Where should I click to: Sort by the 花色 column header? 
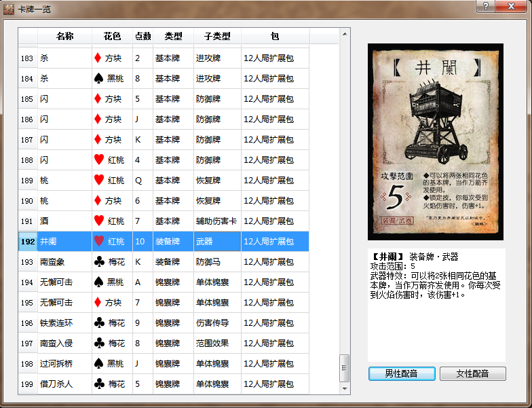[x=113, y=36]
